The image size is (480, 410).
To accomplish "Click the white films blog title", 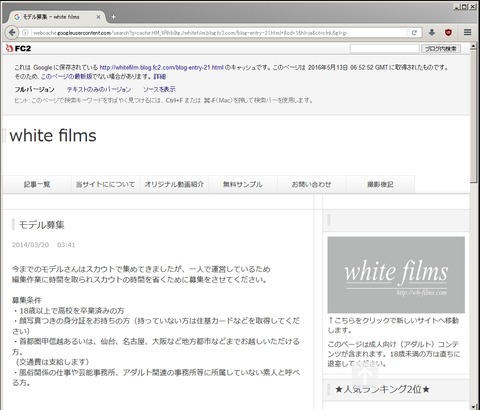I will point(53,136).
